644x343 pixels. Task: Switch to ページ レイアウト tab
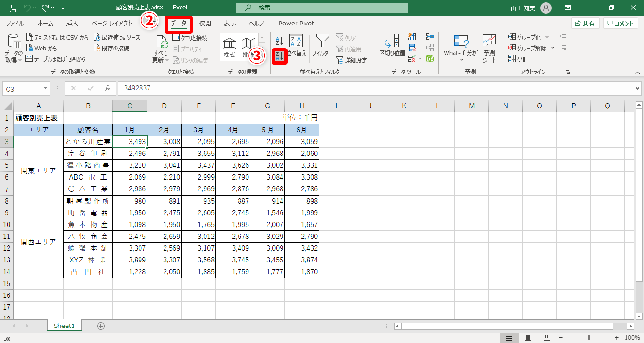[x=112, y=23]
